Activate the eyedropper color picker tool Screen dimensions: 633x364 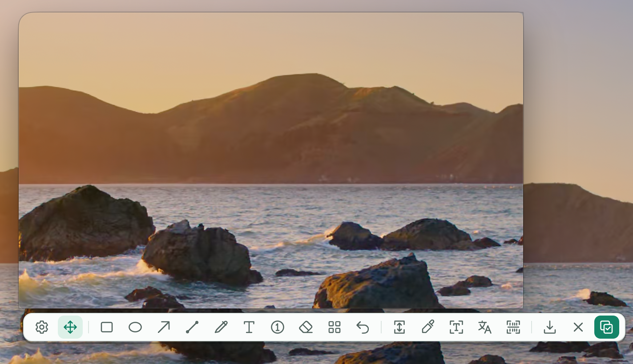tap(428, 328)
